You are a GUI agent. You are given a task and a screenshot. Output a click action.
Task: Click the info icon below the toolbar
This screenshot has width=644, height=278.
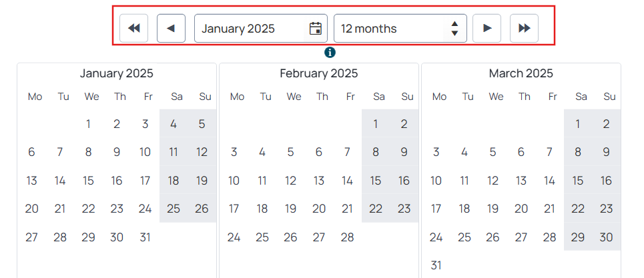(330, 53)
